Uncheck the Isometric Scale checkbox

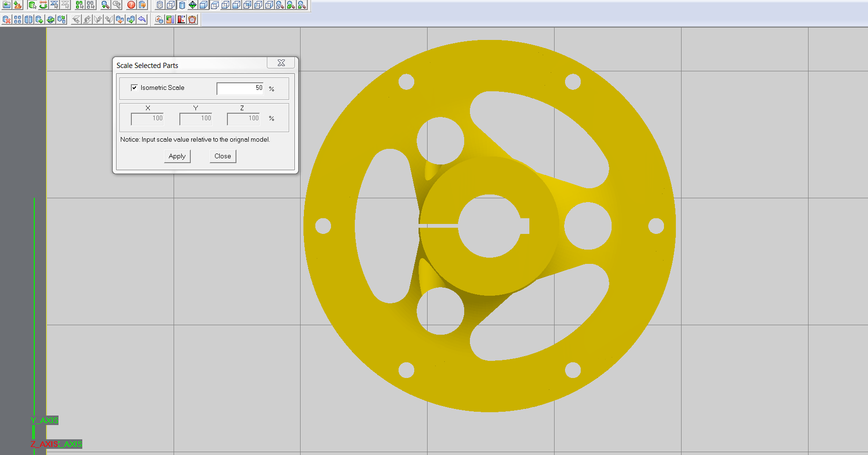coord(134,87)
